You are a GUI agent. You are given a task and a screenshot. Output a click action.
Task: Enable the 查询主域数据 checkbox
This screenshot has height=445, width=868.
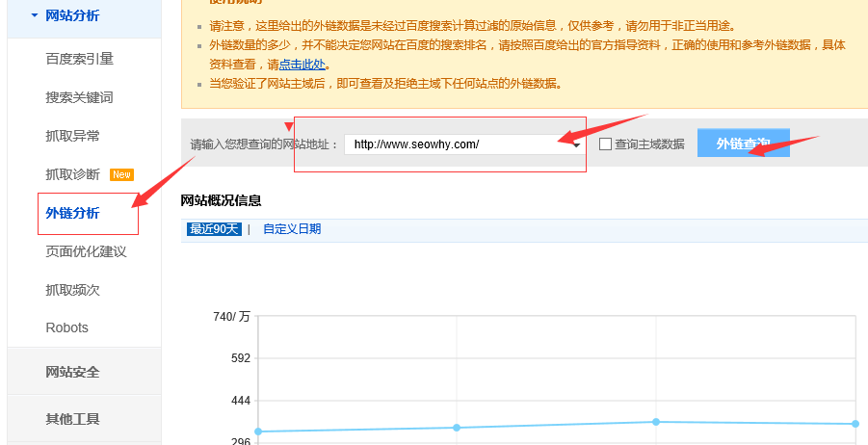tap(605, 144)
